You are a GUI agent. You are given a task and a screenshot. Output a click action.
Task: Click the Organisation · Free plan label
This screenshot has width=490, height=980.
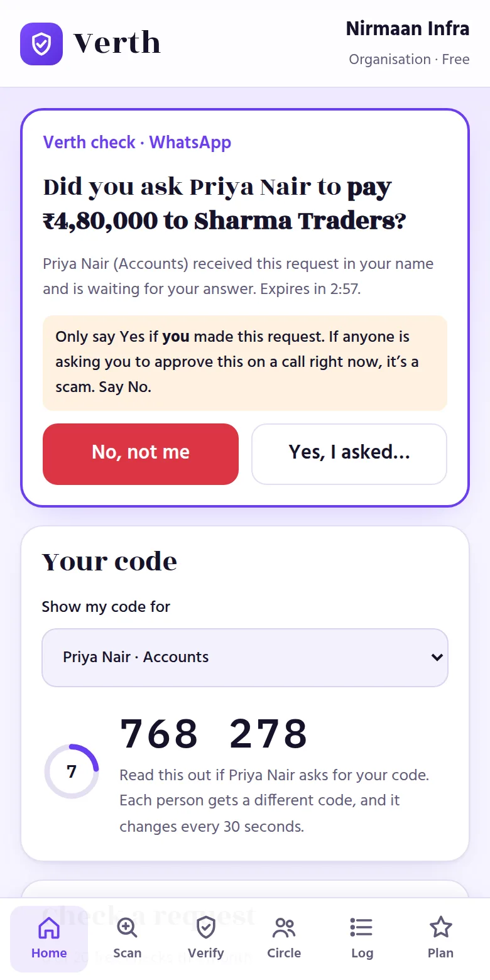(x=409, y=60)
